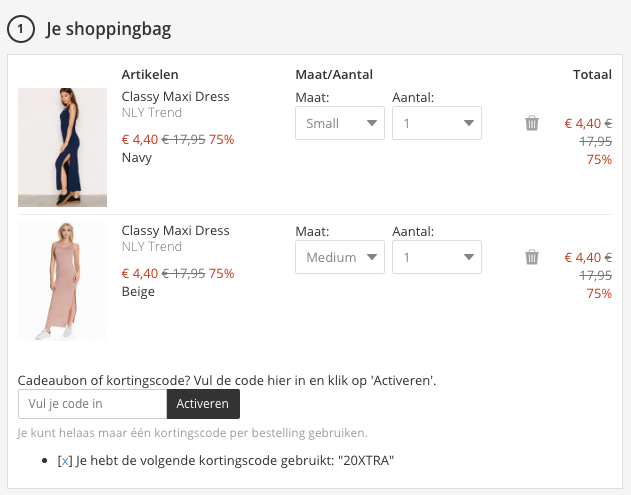
Task: Click the Beige color label
Action: 137,291
